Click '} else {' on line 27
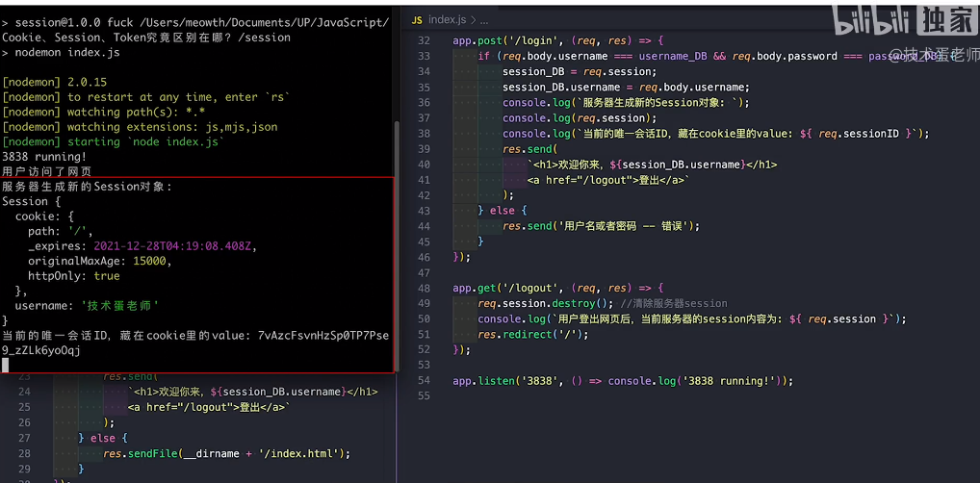The height and width of the screenshot is (483, 980). point(104,438)
